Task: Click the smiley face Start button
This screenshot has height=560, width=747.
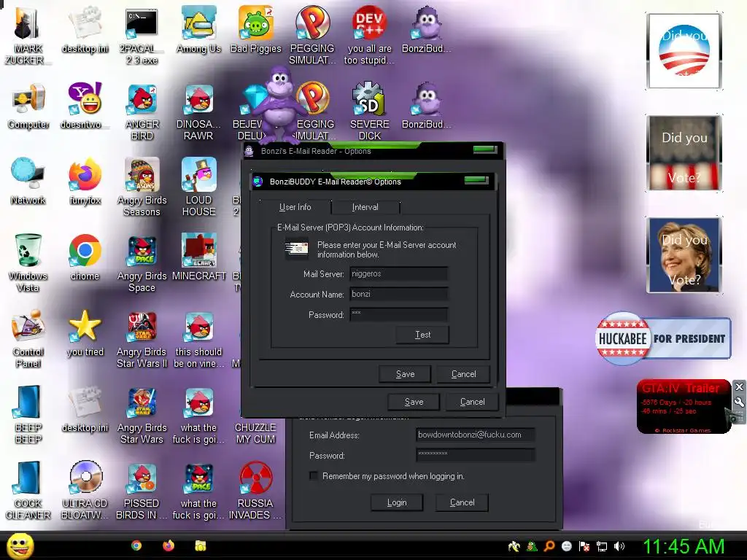Action: pos(20,545)
